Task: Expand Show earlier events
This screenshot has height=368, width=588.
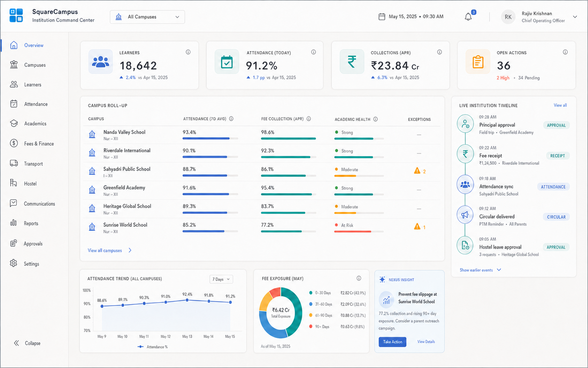Action: [480, 270]
